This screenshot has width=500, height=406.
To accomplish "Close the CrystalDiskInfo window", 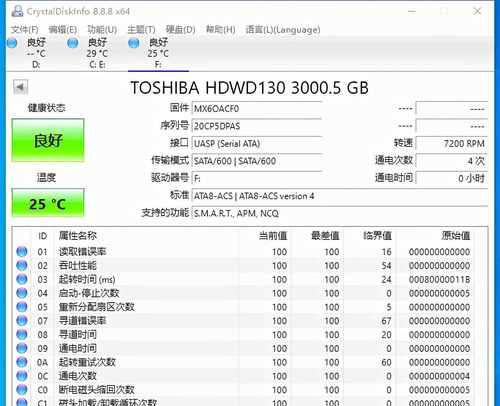I will 477,11.
